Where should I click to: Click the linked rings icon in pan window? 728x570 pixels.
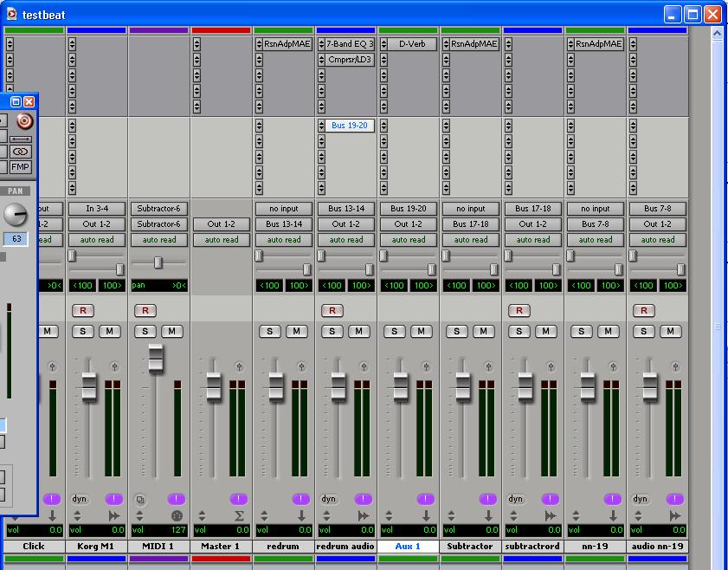coord(21,152)
